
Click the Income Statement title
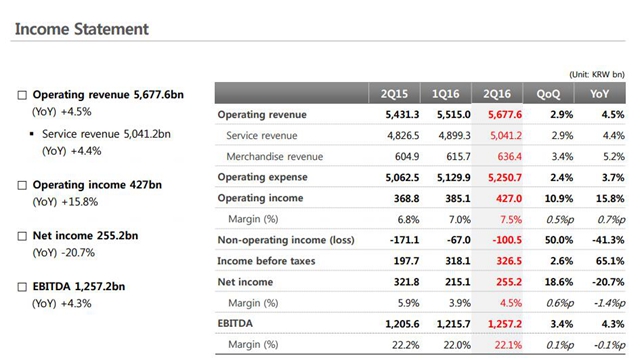tap(82, 29)
